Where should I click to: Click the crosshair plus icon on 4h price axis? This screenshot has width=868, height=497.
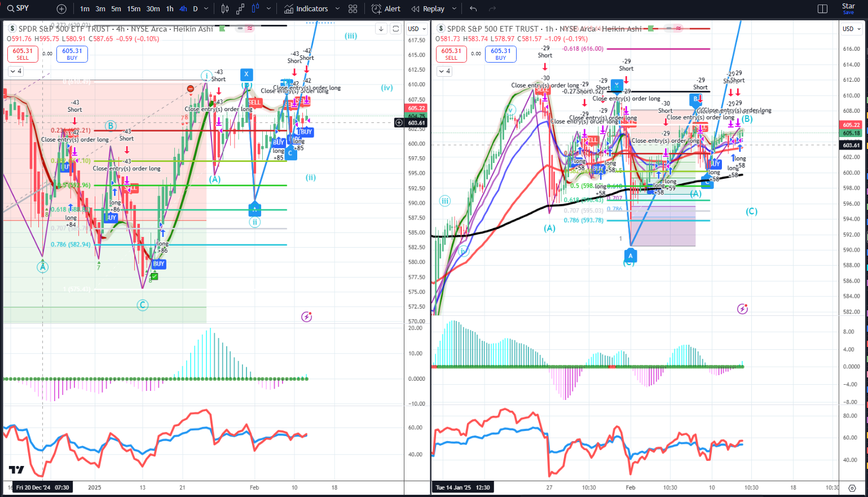[x=399, y=122]
